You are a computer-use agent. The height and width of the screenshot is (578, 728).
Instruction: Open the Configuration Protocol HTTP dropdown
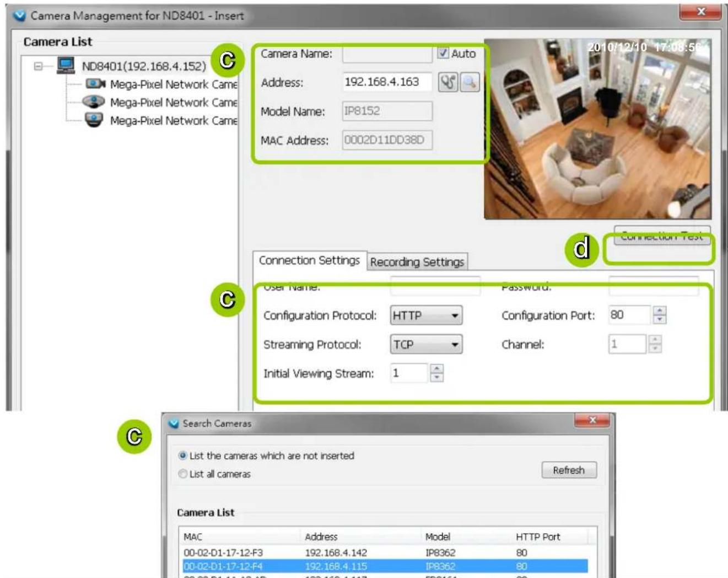[426, 315]
